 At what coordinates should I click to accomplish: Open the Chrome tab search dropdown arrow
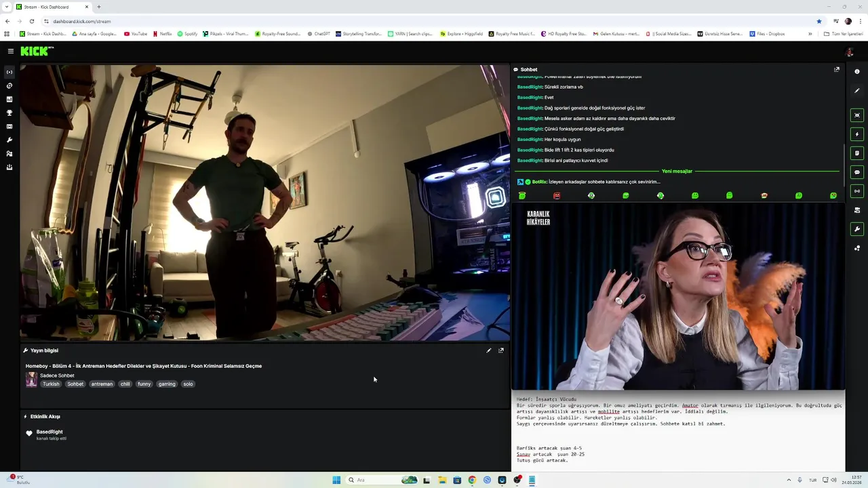click(x=7, y=7)
